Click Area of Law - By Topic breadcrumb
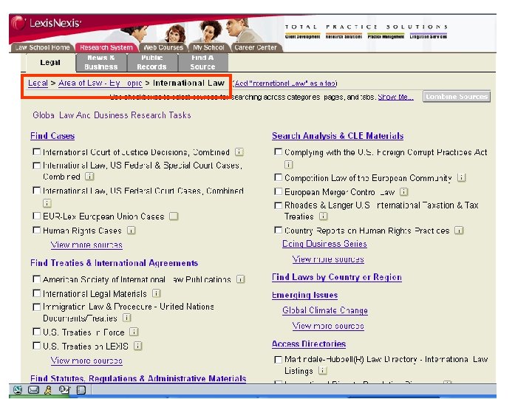 [100, 83]
